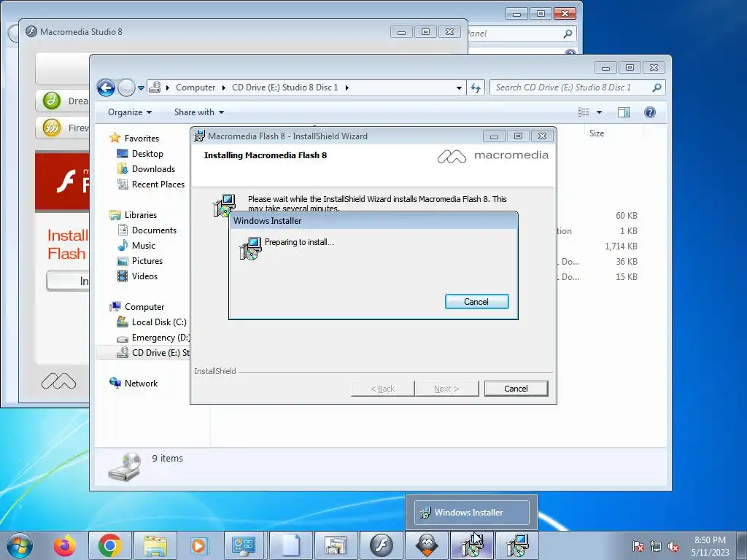
Task: Open the Organize menu
Action: 130,112
